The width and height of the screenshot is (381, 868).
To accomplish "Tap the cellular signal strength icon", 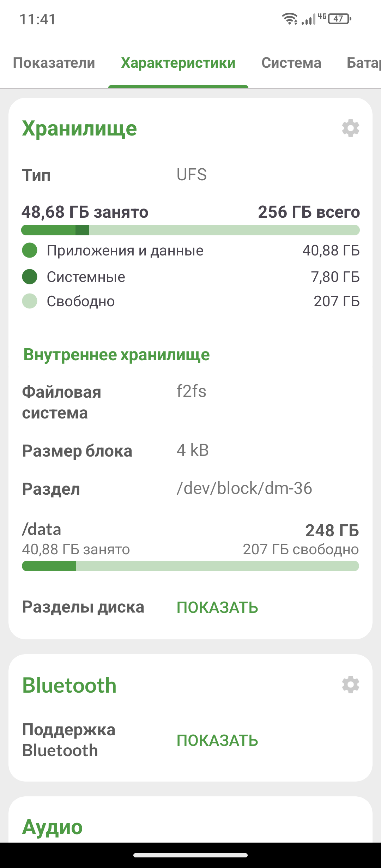I will [308, 19].
